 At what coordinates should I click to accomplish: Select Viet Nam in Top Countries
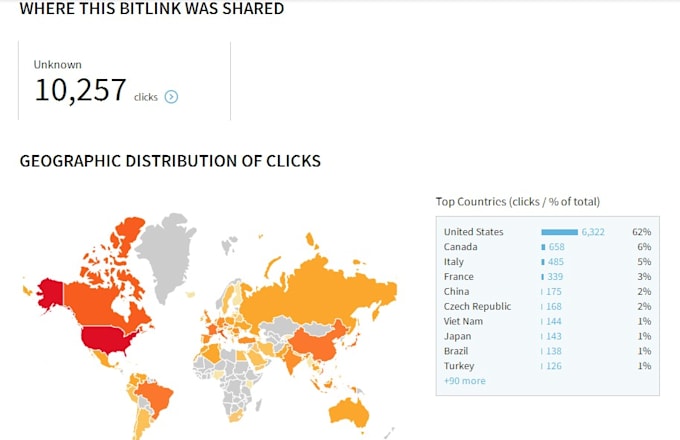(x=464, y=321)
